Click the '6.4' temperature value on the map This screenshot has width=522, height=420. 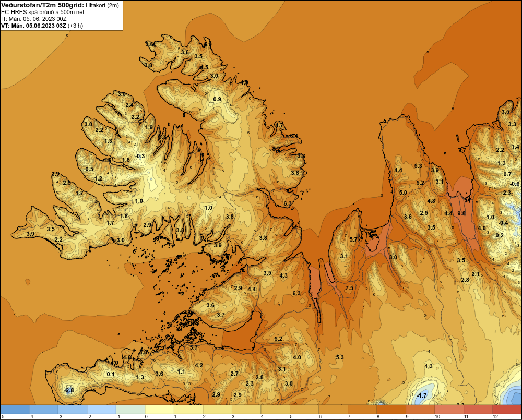click(294, 136)
